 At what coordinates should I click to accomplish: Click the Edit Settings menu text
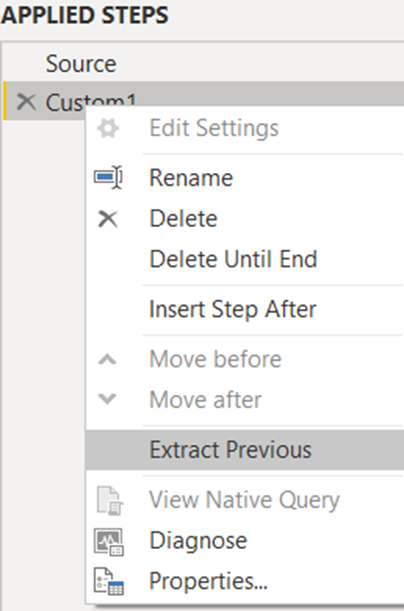pos(214,128)
